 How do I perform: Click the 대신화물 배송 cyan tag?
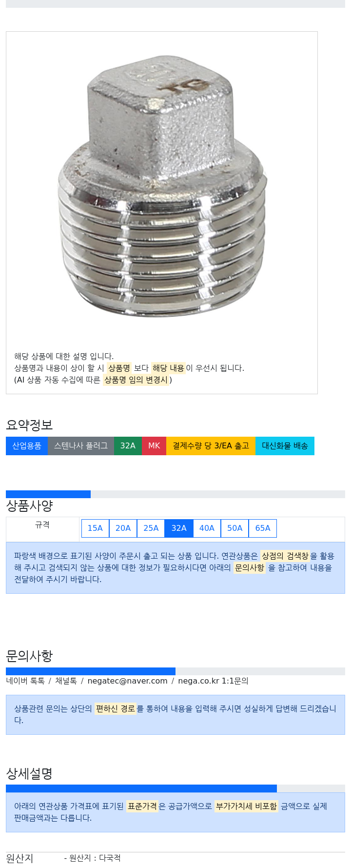point(285,446)
